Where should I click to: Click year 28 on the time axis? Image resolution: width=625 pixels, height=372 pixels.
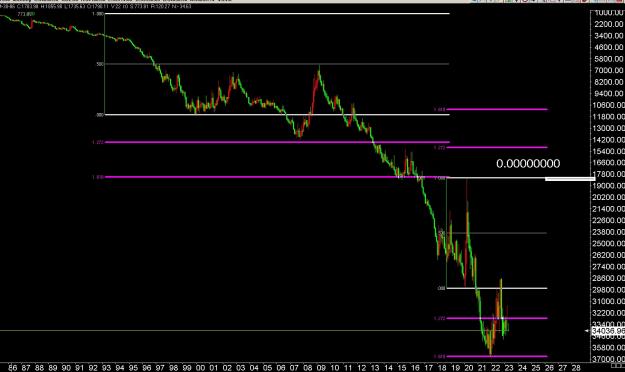click(x=576, y=368)
